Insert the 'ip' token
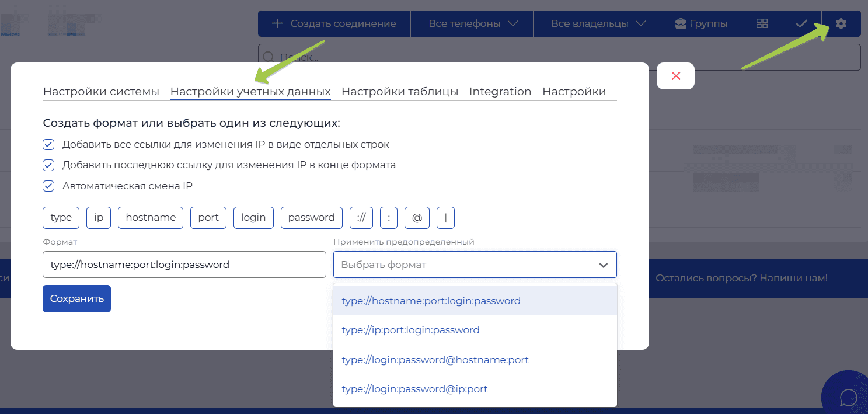The height and width of the screenshot is (414, 868). point(99,217)
